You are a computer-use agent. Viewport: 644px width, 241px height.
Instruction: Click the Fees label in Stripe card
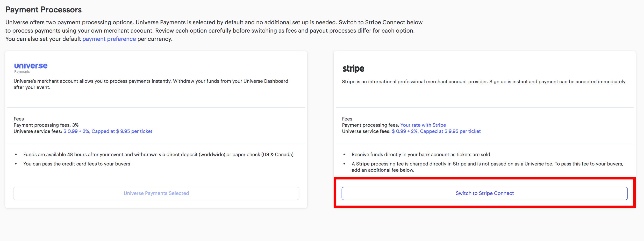click(x=347, y=119)
